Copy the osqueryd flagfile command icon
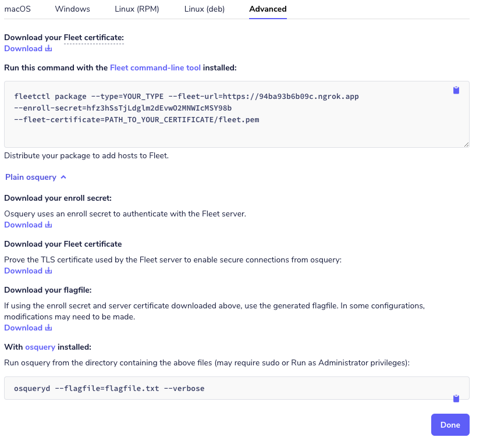 [x=456, y=399]
